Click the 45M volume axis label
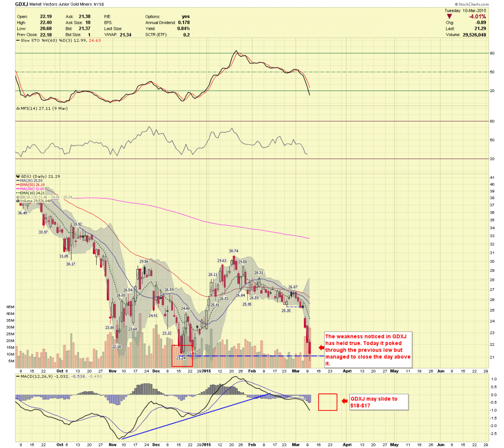Image resolution: width=504 pixels, height=448 pixels. coord(10,307)
